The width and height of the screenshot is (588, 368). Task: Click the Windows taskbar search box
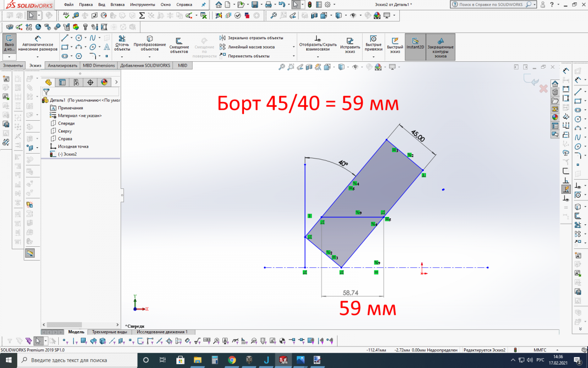pos(77,360)
